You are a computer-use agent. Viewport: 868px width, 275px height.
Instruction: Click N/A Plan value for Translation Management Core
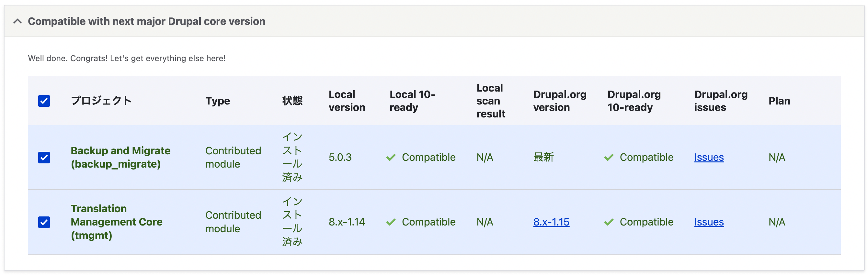[x=777, y=222]
